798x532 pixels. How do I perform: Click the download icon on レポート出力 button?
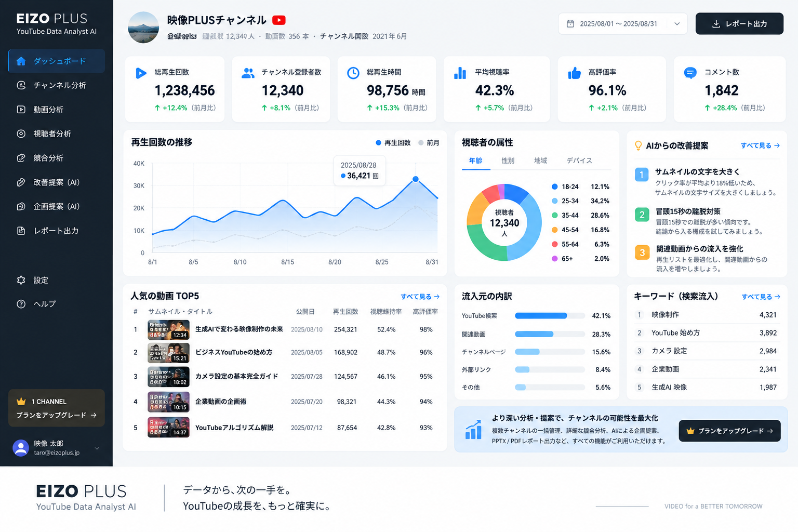pyautogui.click(x=716, y=24)
